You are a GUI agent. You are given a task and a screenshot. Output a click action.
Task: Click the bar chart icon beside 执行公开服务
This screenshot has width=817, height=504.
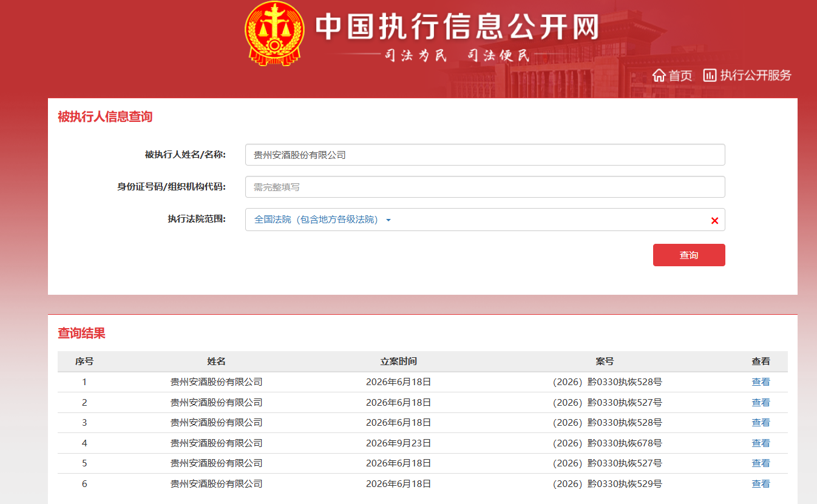[710, 75]
